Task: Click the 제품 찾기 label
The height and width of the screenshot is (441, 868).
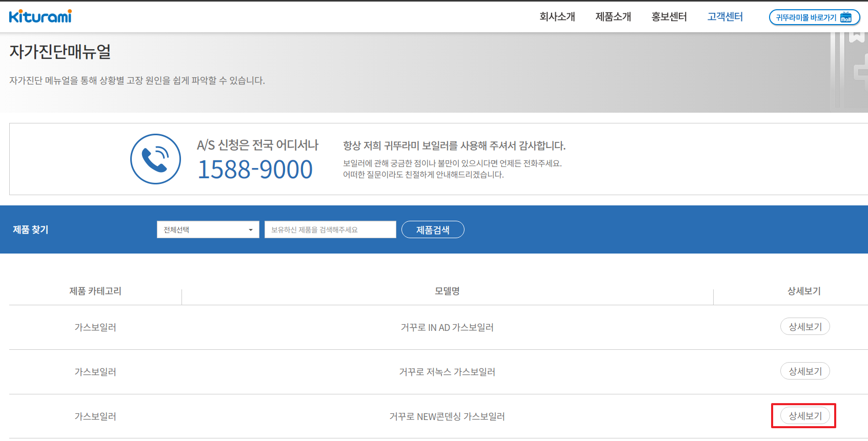Action: coord(31,229)
